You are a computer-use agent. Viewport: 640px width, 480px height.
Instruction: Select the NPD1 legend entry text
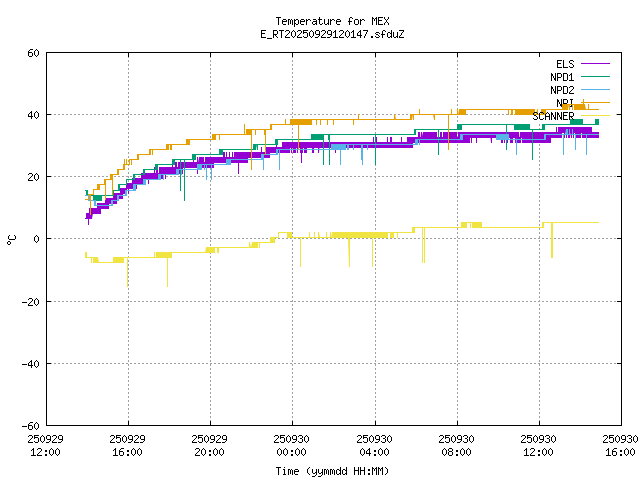coord(562,77)
